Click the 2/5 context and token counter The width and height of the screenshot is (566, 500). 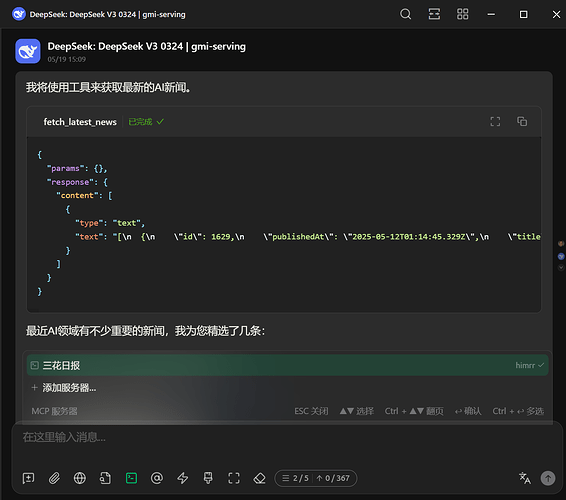(x=316, y=478)
